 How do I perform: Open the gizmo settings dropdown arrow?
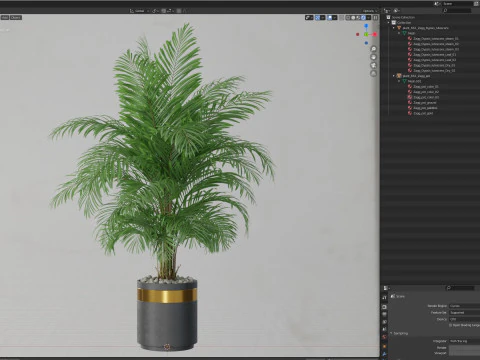(x=322, y=18)
